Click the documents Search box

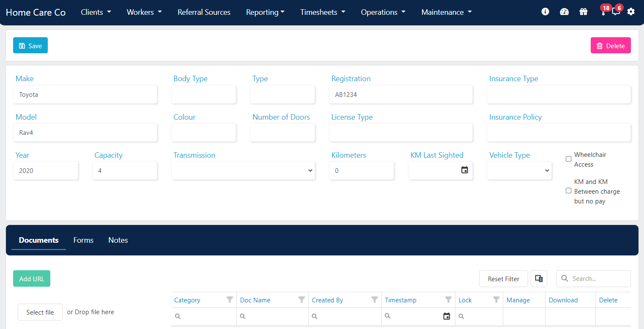[x=594, y=279]
